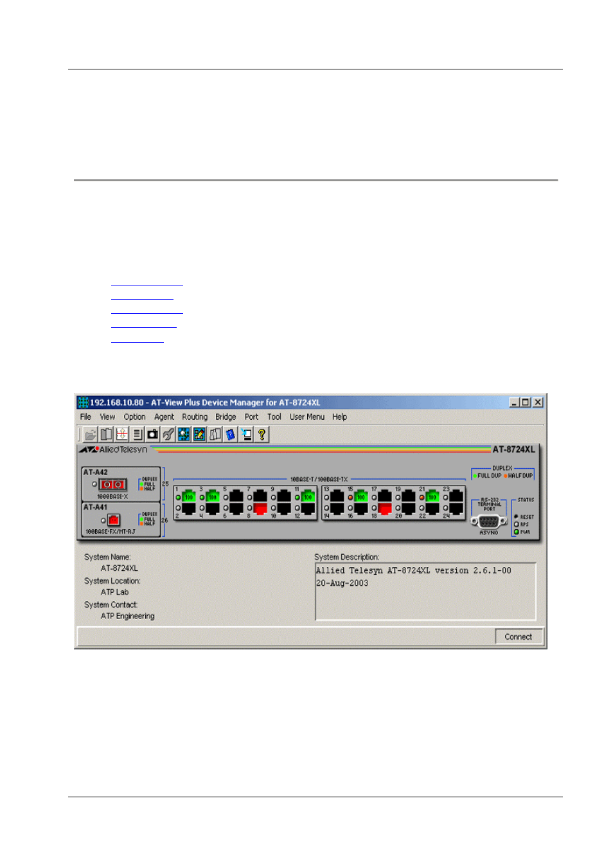This screenshot has height=868, width=613.
Task: Select port 17 on the switch panel
Action: coord(384,496)
